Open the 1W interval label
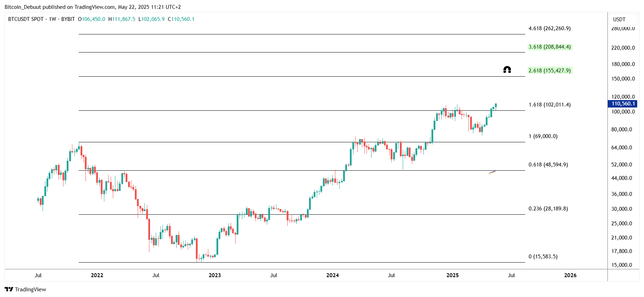This screenshot has height=297, width=644. pyautogui.click(x=53, y=19)
